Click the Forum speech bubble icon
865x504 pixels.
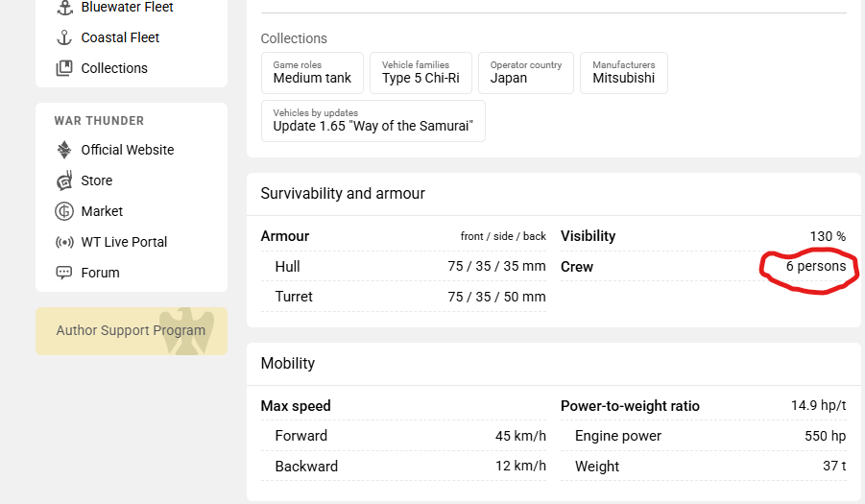click(x=64, y=273)
